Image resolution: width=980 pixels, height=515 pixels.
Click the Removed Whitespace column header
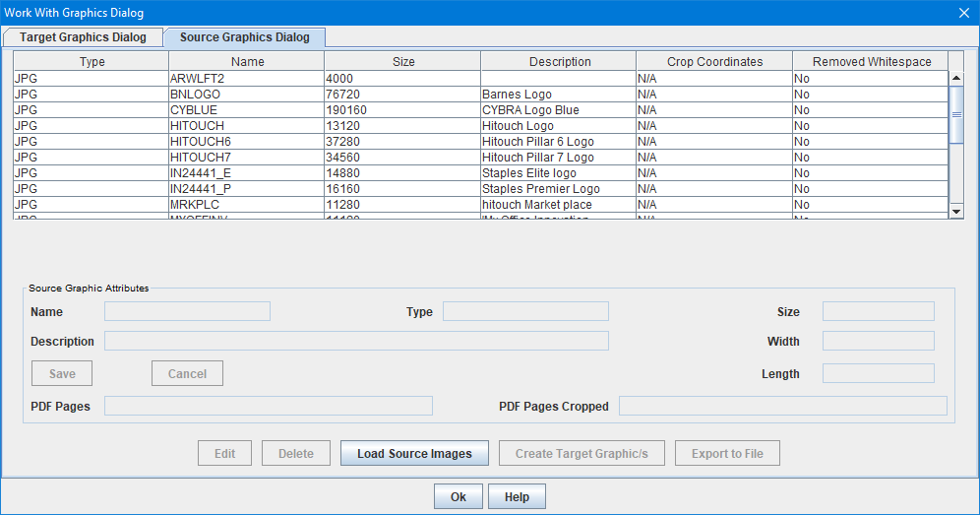tap(871, 61)
